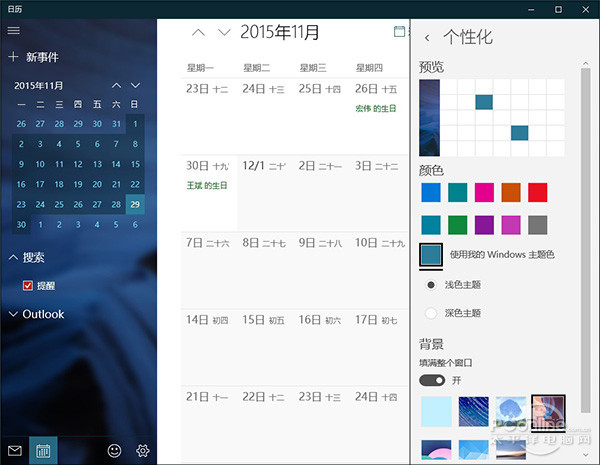Pick the purple color swatch
Image resolution: width=600 pixels, height=465 pixels.
[484, 225]
